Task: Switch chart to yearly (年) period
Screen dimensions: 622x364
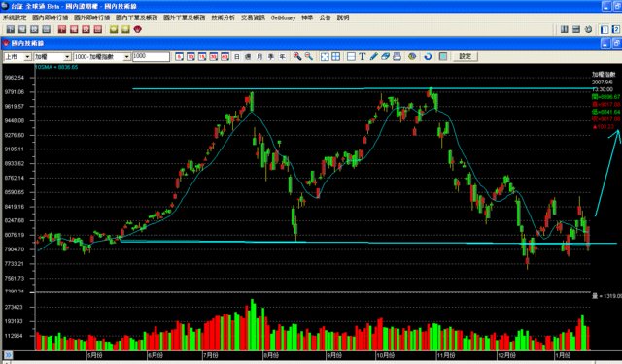Action: click(282, 56)
